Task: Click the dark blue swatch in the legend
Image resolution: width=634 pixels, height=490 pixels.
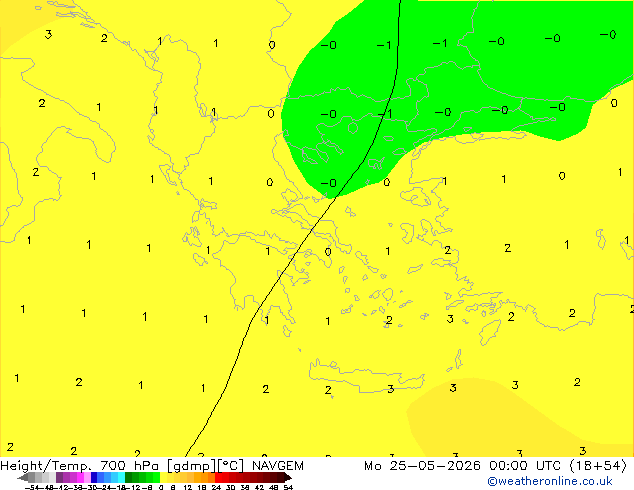Action: pyautogui.click(x=94, y=478)
